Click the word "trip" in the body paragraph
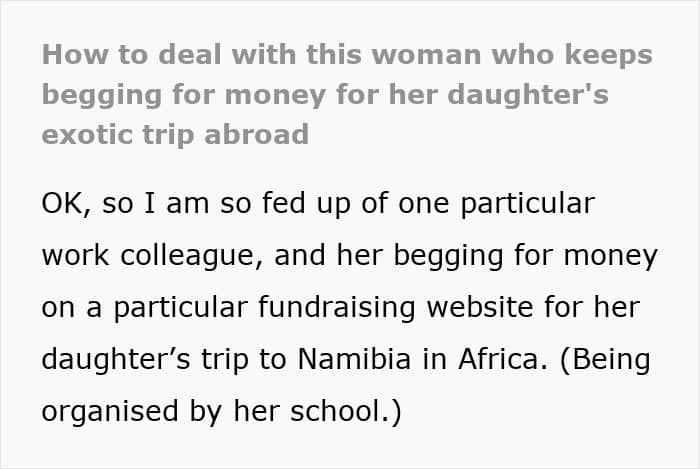The width and height of the screenshot is (700, 469). click(225, 360)
